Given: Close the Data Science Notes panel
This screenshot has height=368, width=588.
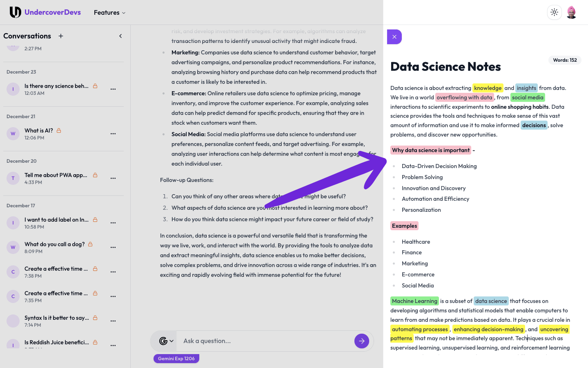Looking at the screenshot, I should click(x=394, y=37).
